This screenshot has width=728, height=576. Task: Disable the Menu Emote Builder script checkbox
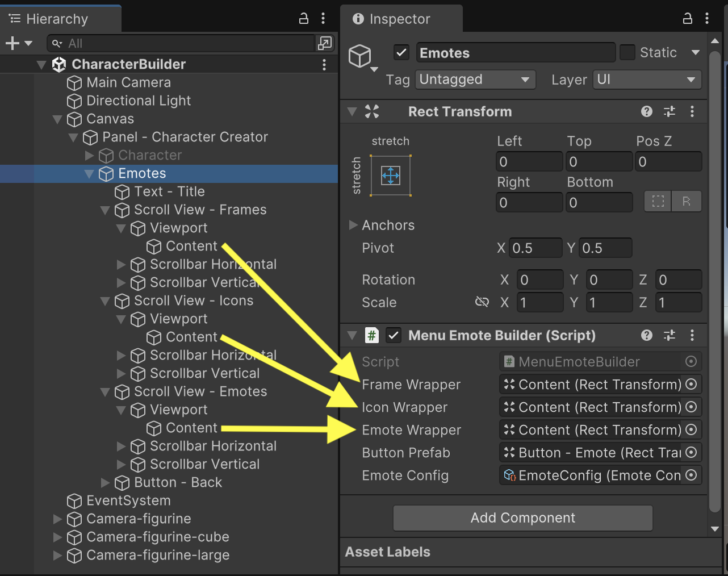point(393,335)
